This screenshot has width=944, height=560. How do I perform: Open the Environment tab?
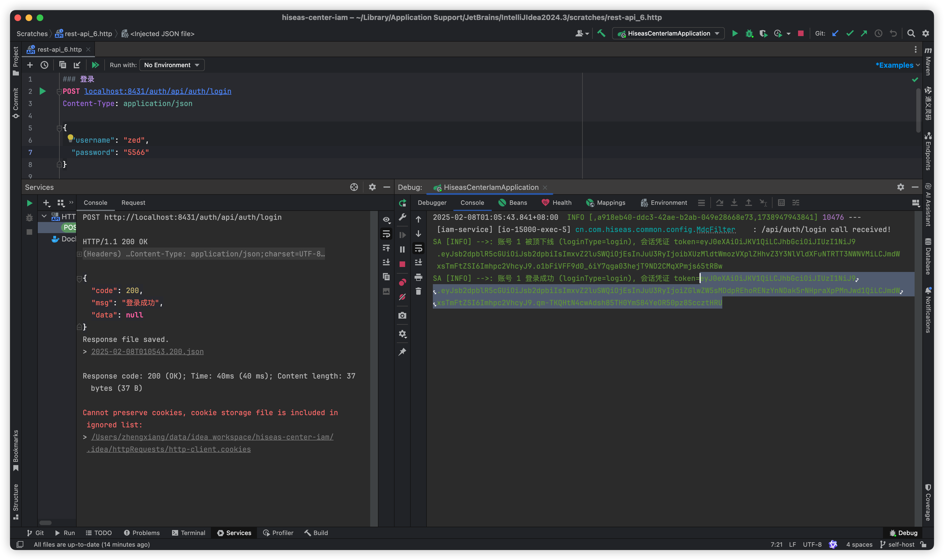pyautogui.click(x=664, y=203)
